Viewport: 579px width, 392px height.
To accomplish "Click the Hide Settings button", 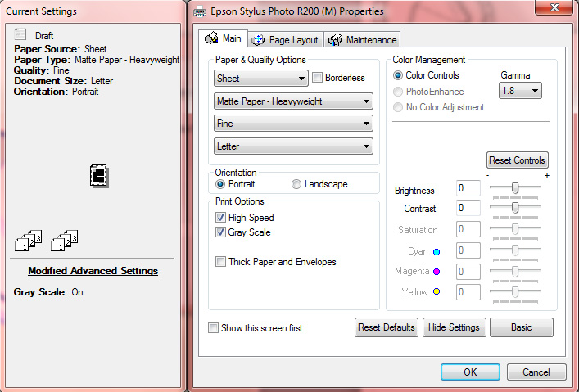I will pyautogui.click(x=454, y=327).
